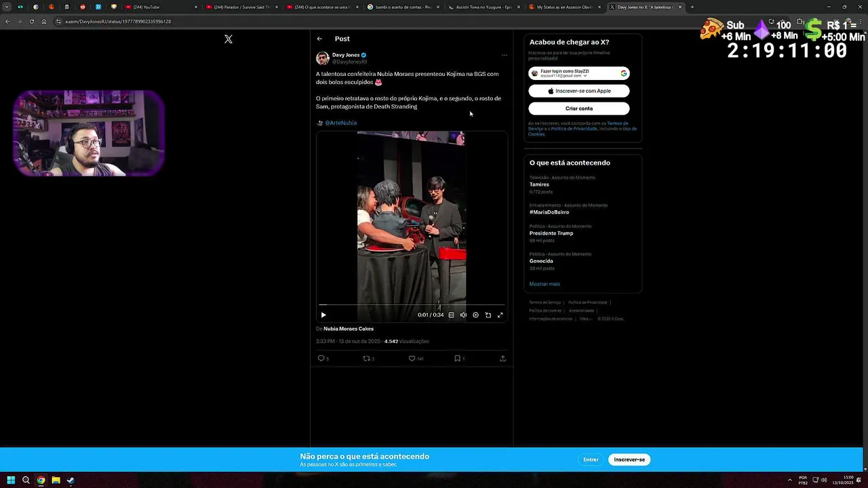Close the (244) YouTube tab

[x=196, y=7]
